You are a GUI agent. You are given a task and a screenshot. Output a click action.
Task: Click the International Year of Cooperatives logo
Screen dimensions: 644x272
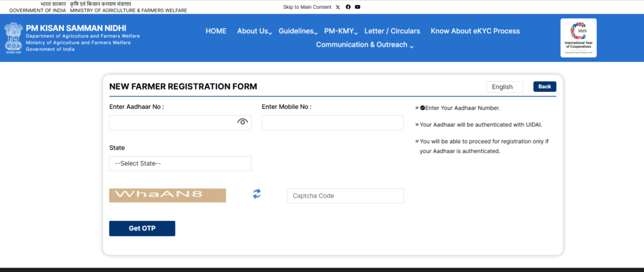(579, 38)
